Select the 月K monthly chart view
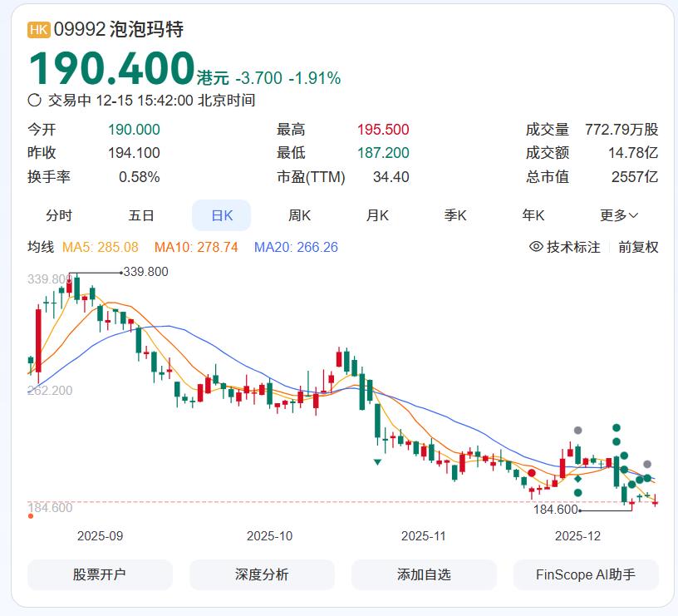678x616 pixels. pos(377,214)
